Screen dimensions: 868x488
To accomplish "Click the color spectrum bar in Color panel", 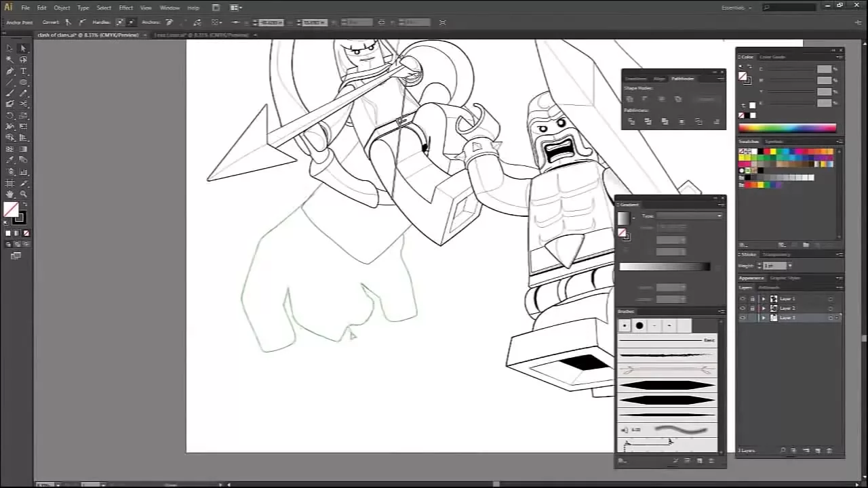I will pos(787,127).
